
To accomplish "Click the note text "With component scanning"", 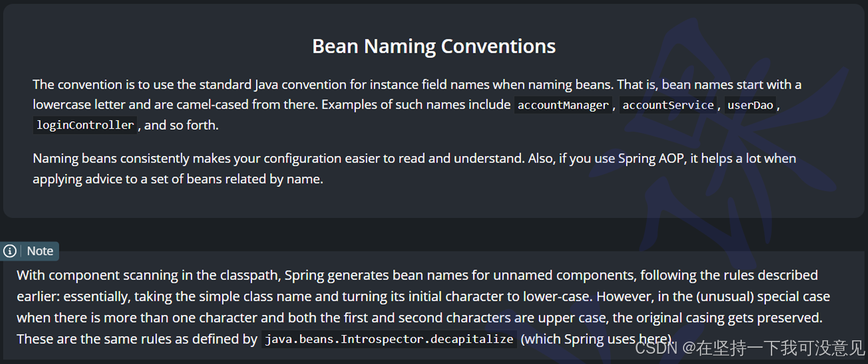I will (x=423, y=307).
